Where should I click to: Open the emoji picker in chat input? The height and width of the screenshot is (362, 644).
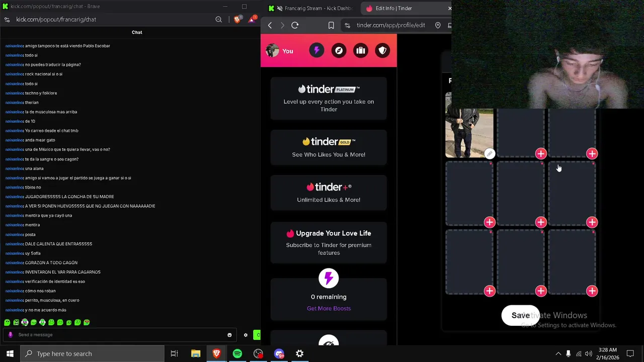pyautogui.click(x=229, y=335)
